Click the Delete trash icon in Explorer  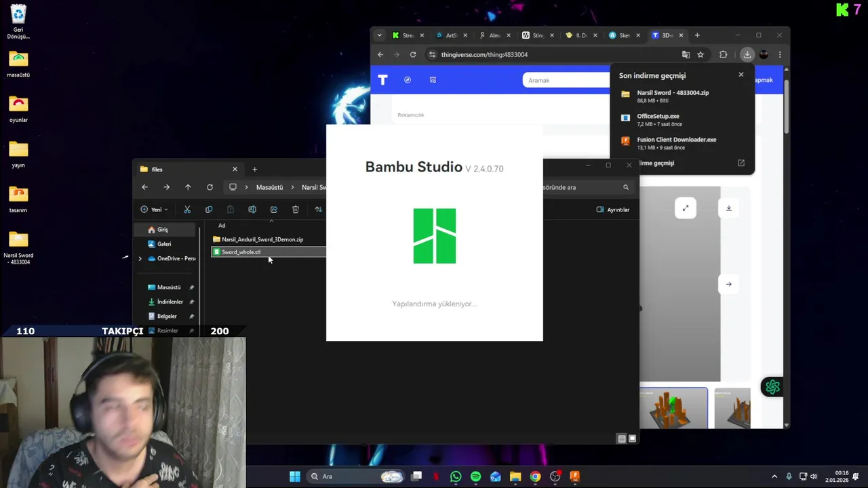296,209
